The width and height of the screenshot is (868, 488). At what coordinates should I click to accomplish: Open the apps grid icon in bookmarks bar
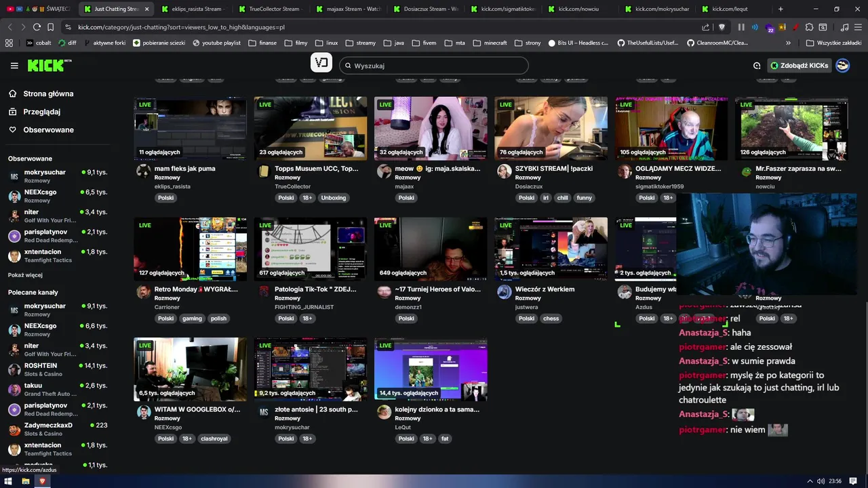pyautogui.click(x=9, y=43)
